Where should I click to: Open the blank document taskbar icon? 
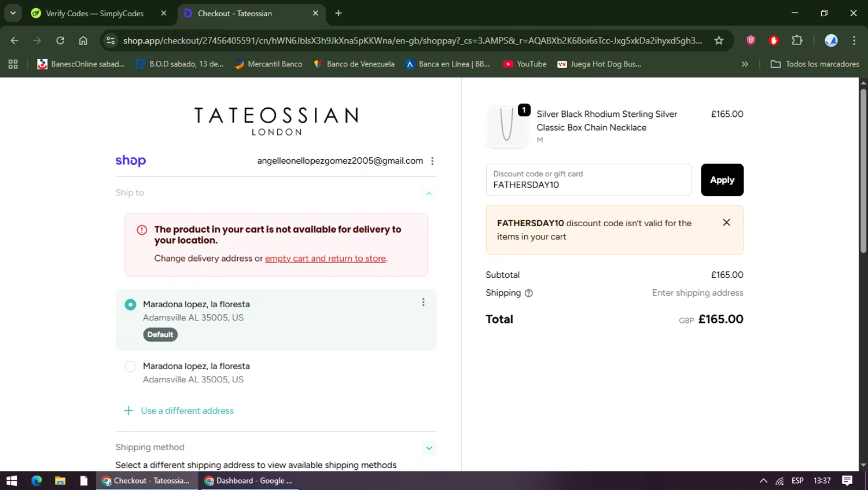(84, 481)
